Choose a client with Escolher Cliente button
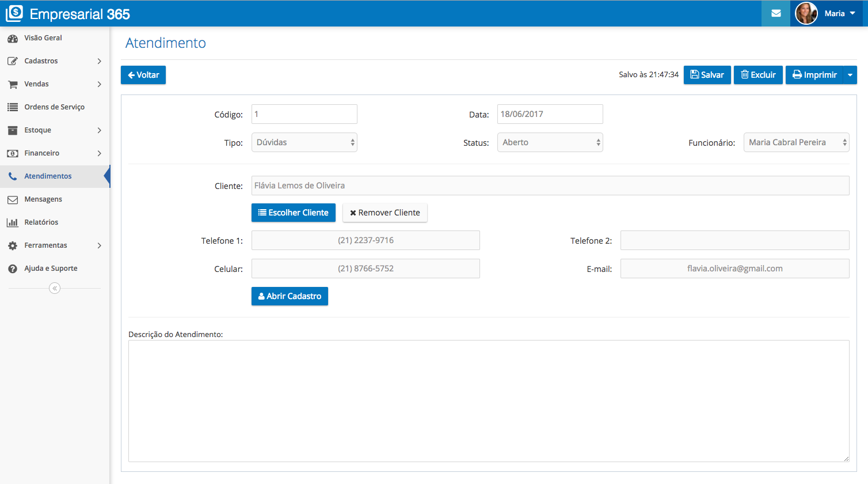Screen dimensions: 868x484 coord(294,213)
